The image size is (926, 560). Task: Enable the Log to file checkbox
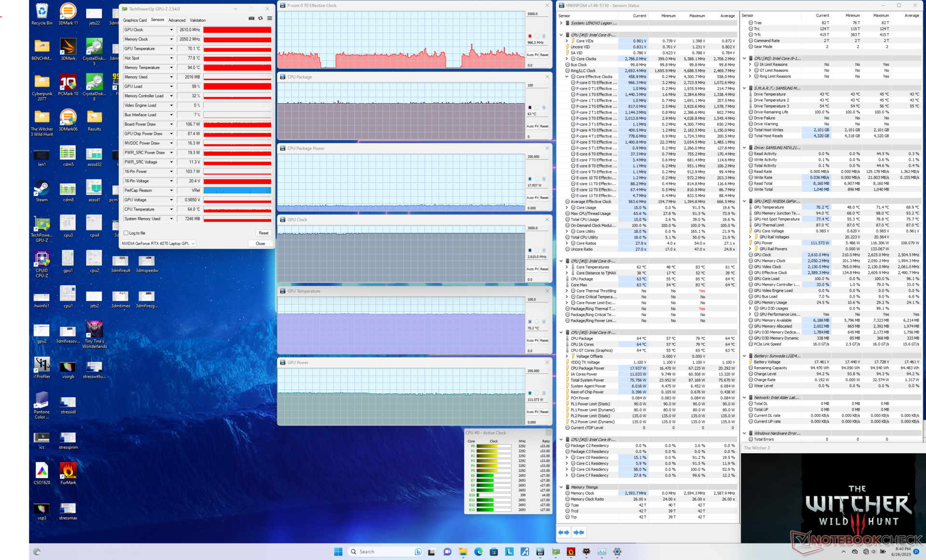[x=126, y=233]
